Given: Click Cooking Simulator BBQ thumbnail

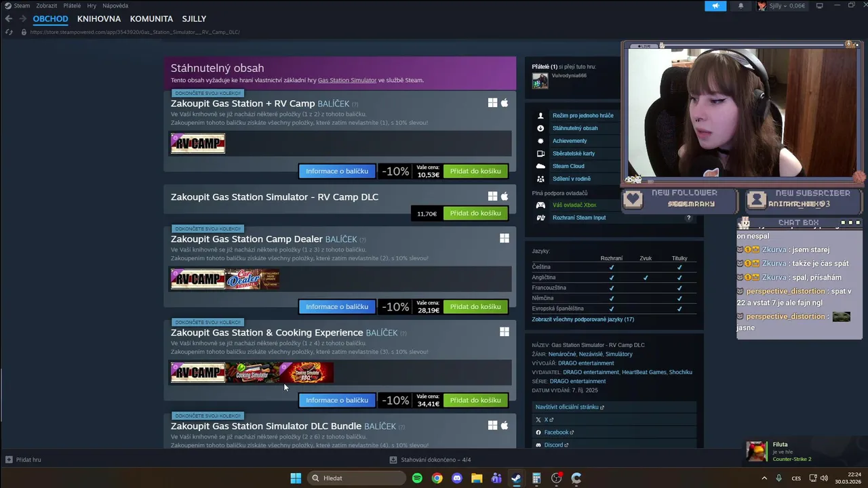Looking at the screenshot, I should [x=307, y=373].
